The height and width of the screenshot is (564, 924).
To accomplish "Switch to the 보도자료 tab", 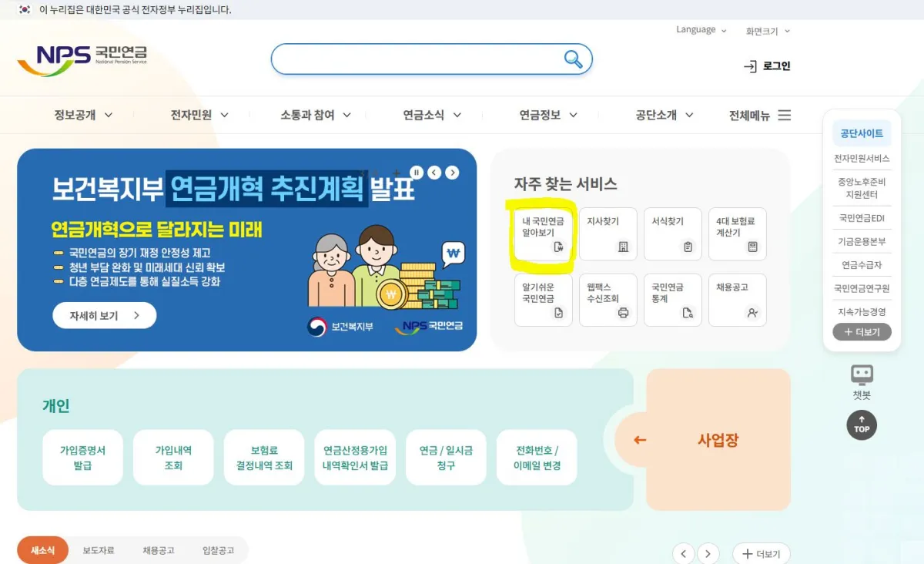I will [100, 550].
